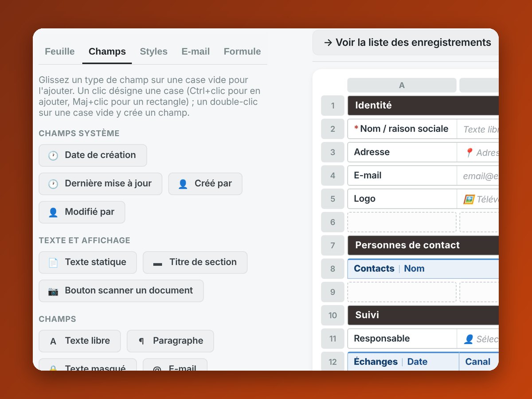
Task: Click the Nom / raison sociale label cell
Action: (402, 129)
